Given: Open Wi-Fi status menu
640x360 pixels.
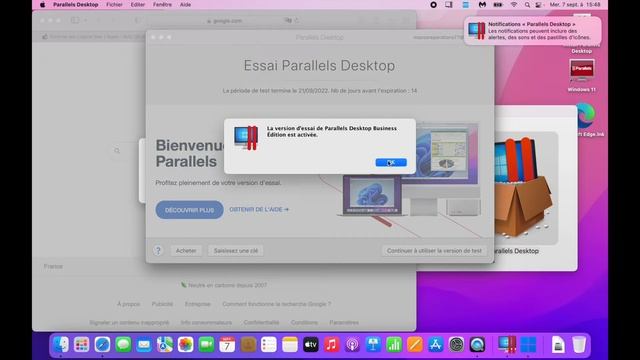Looking at the screenshot, I should click(514, 4).
